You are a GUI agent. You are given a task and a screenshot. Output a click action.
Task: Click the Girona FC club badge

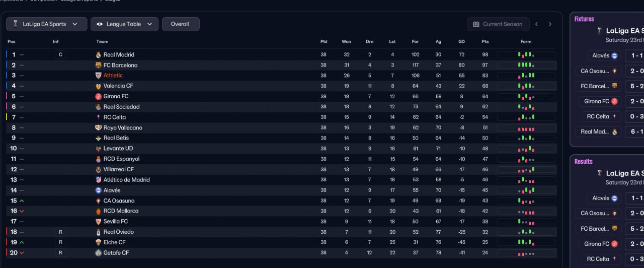[x=98, y=97]
